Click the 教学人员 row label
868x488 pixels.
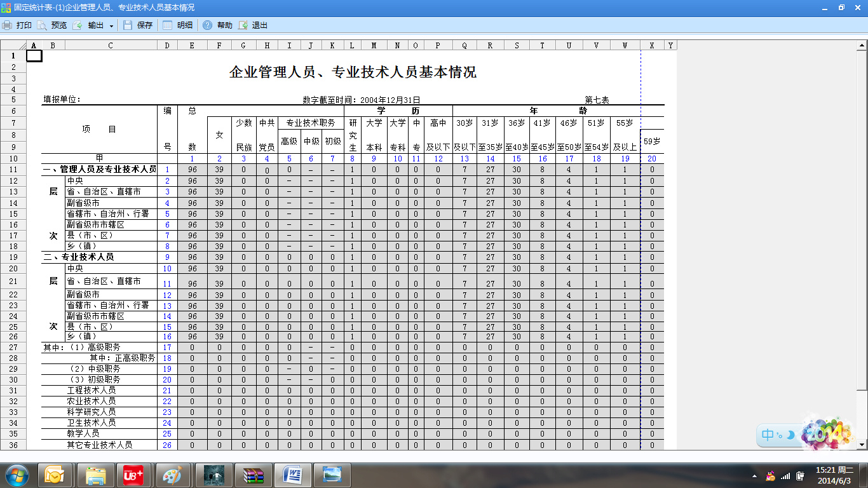83,433
